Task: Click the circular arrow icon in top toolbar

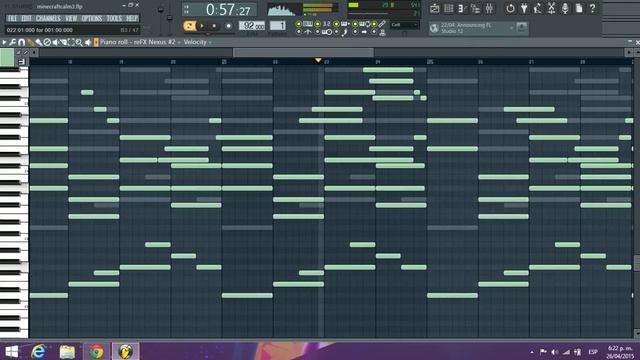Action: pyautogui.click(x=510, y=8)
